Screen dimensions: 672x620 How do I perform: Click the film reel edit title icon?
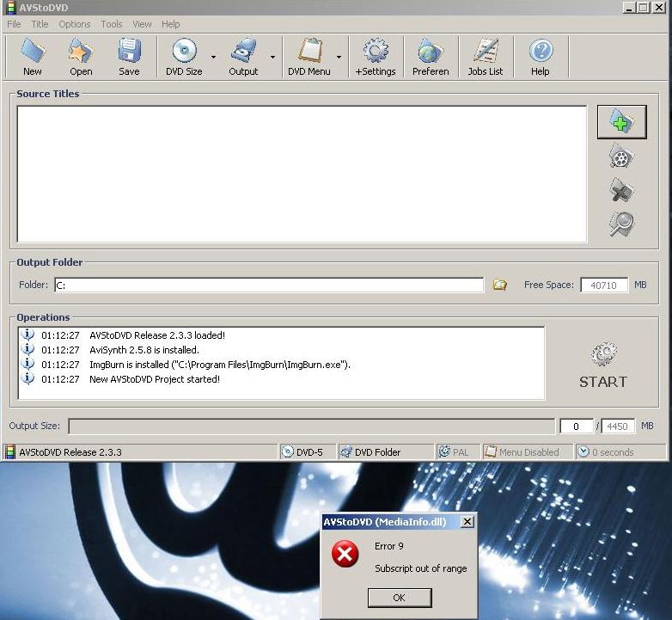click(620, 157)
